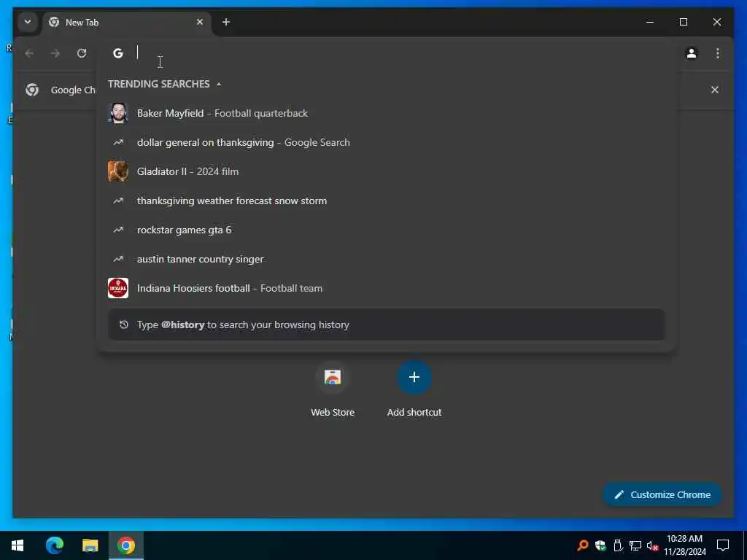Close the New Tab tab

[x=200, y=23]
